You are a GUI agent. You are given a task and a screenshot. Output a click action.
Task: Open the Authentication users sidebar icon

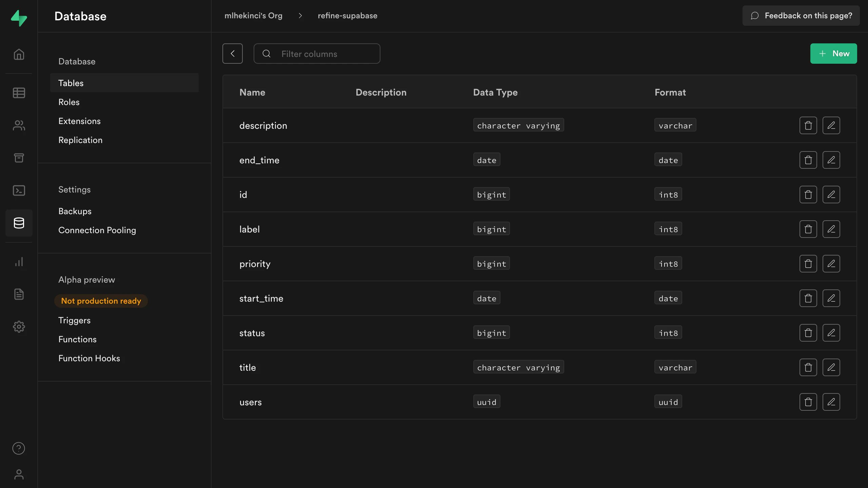click(x=19, y=125)
